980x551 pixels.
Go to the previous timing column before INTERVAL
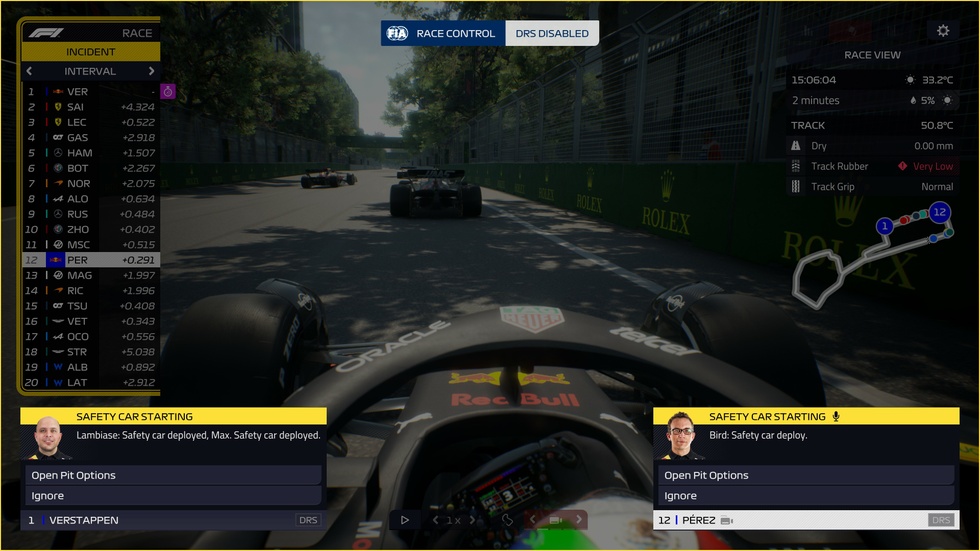(x=29, y=71)
